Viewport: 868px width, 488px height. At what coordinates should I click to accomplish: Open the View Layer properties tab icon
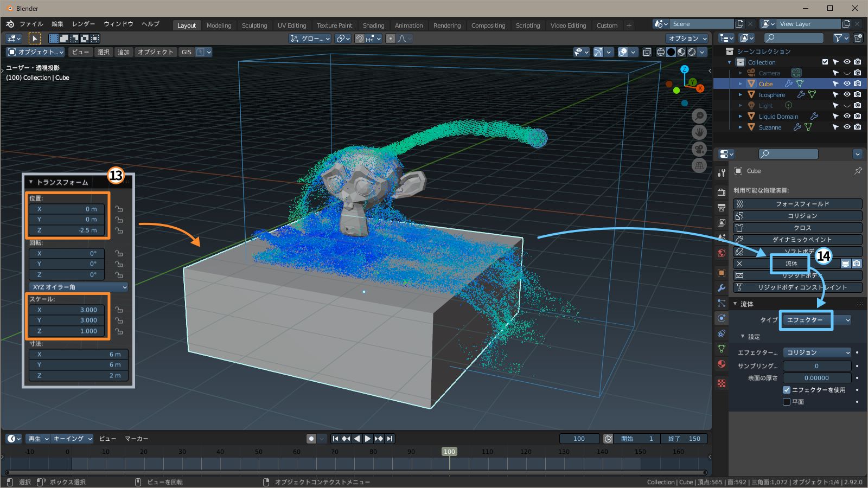(x=722, y=223)
